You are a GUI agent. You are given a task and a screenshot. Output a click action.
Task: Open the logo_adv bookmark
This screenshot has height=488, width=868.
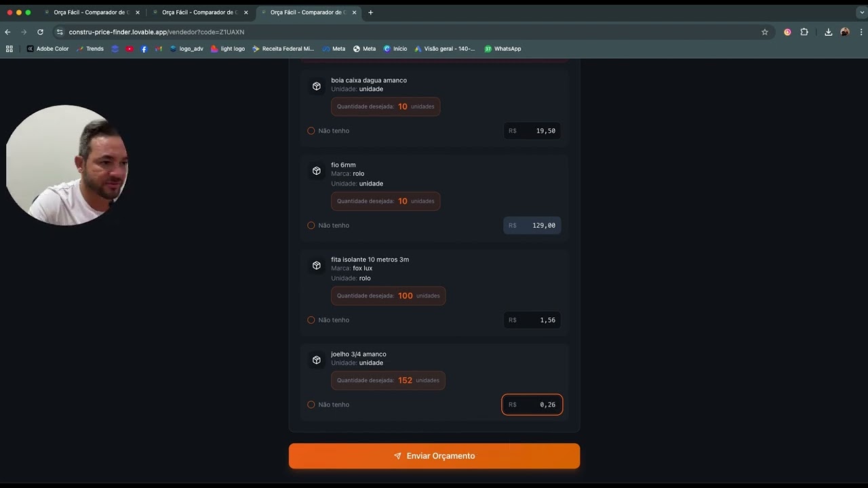(186, 49)
